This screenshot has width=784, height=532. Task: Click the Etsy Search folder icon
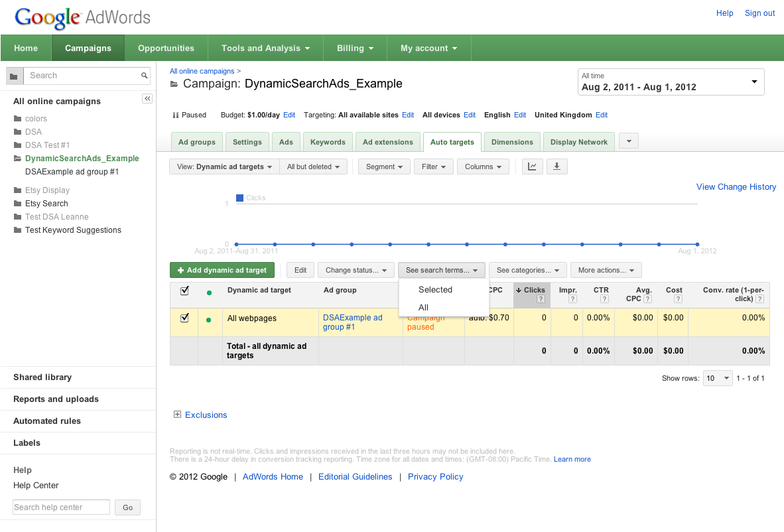click(17, 204)
